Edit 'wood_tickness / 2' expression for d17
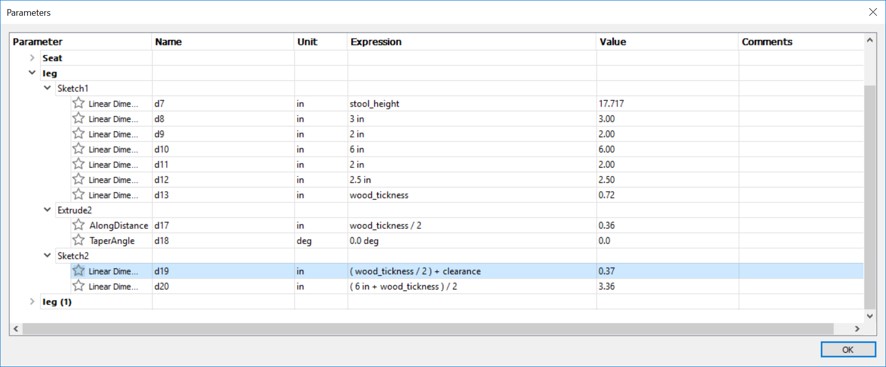This screenshot has width=886, height=367. (x=472, y=225)
